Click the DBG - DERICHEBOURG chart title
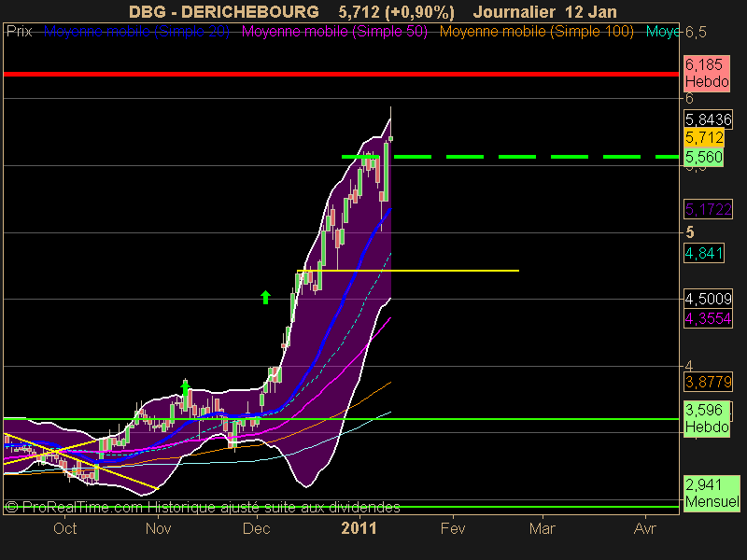747x560 pixels. pos(224,12)
